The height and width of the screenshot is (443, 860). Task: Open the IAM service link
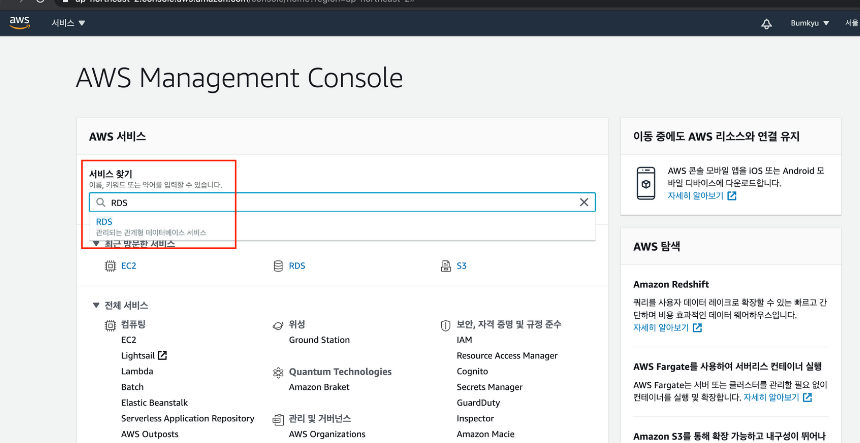pyautogui.click(x=464, y=340)
